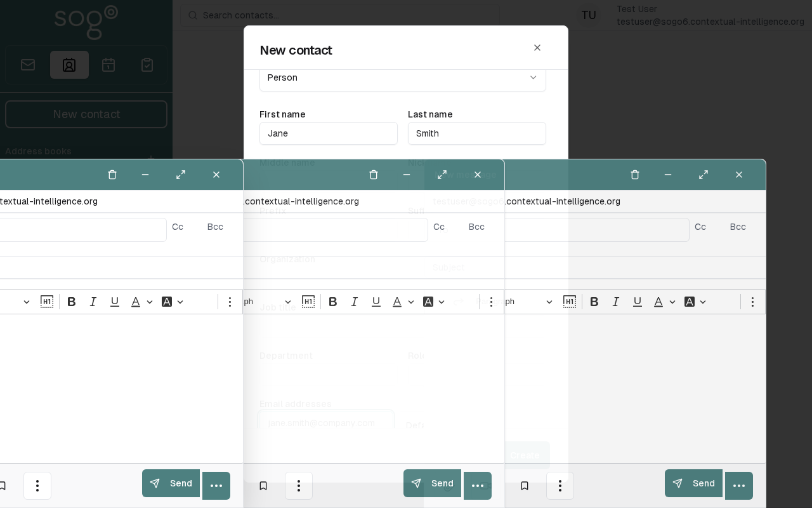
Task: Send the message in the right compose window
Action: (693, 483)
